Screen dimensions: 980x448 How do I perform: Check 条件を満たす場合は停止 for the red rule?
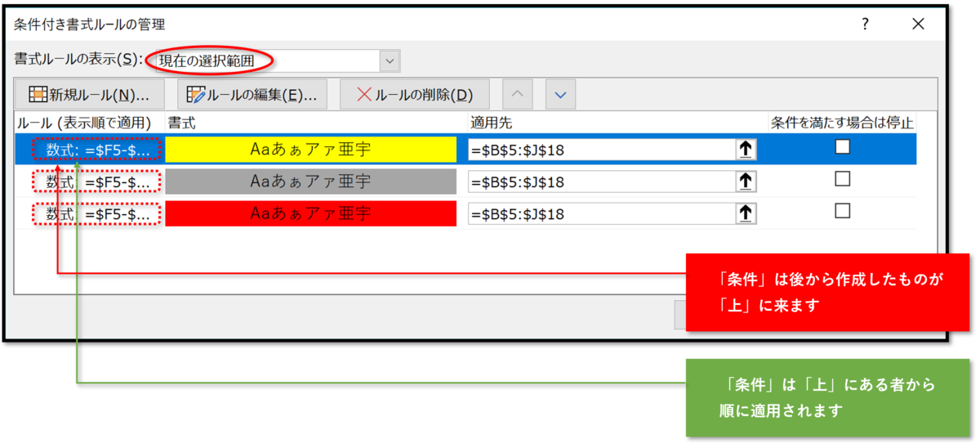(x=843, y=210)
